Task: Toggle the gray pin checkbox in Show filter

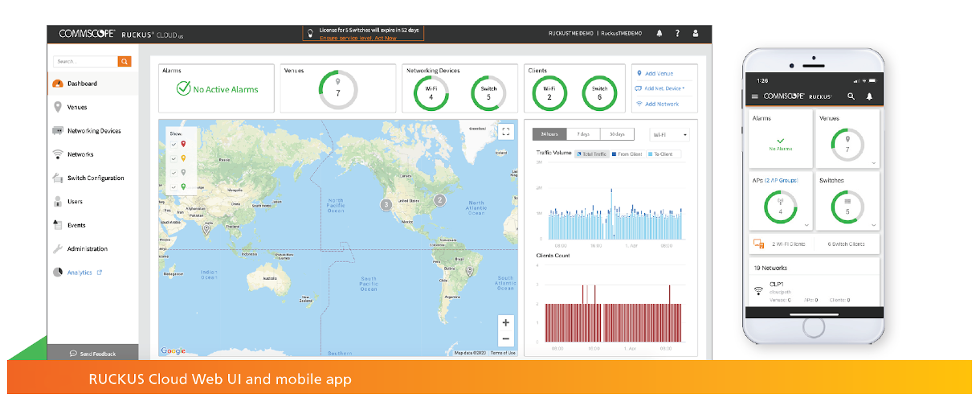Action: (x=173, y=173)
